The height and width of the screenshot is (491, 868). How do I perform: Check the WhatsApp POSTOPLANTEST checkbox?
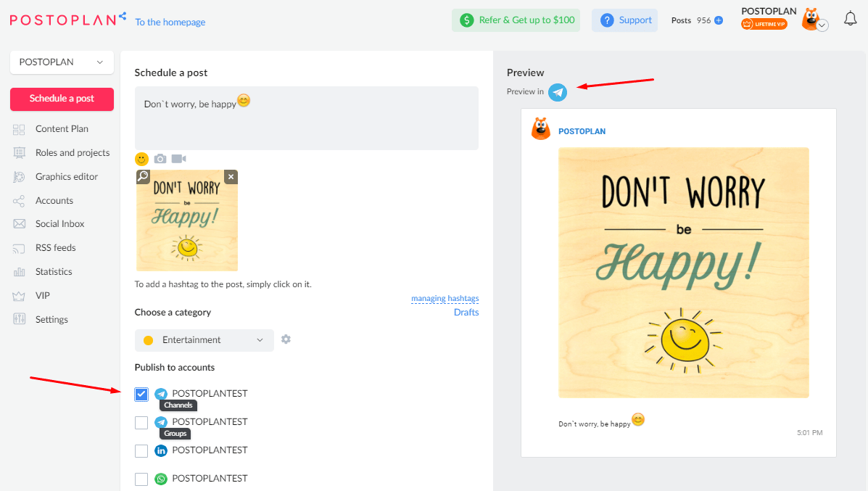pyautogui.click(x=141, y=479)
